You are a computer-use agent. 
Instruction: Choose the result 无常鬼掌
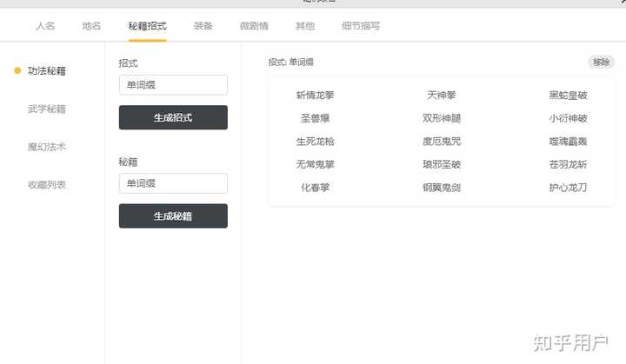pyautogui.click(x=315, y=164)
